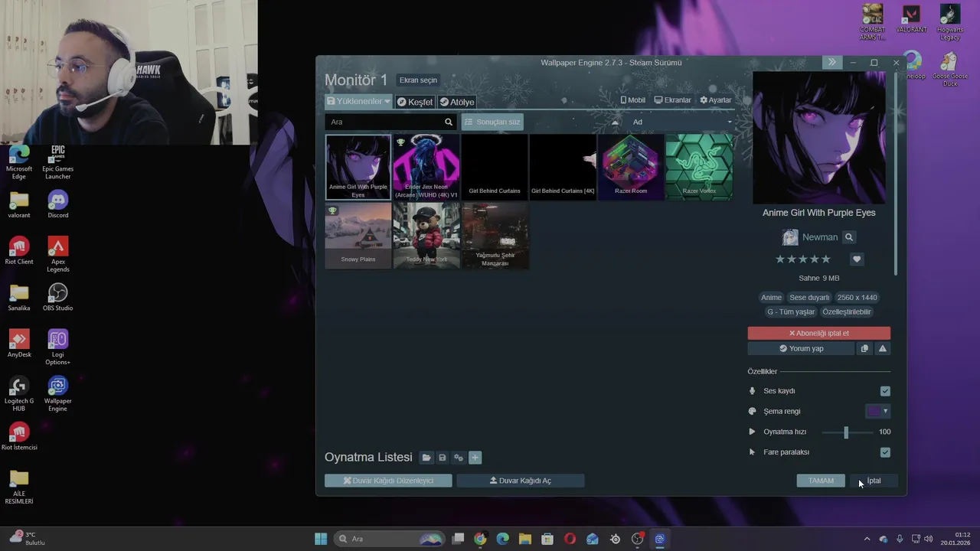The width and height of the screenshot is (980, 551).
Task: Launch Epic Games Launcher shortcut
Action: click(57, 162)
